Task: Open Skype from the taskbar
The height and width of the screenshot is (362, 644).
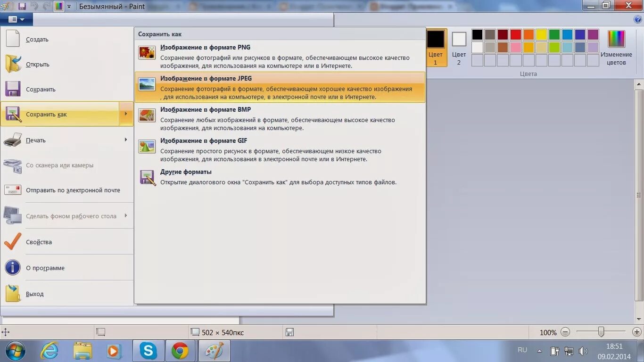Action: coord(148,351)
